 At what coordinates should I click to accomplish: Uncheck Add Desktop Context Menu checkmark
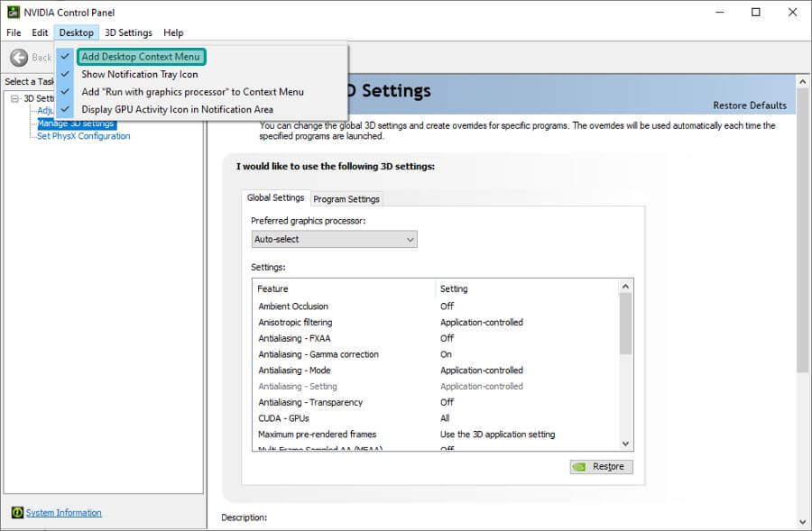[65, 57]
